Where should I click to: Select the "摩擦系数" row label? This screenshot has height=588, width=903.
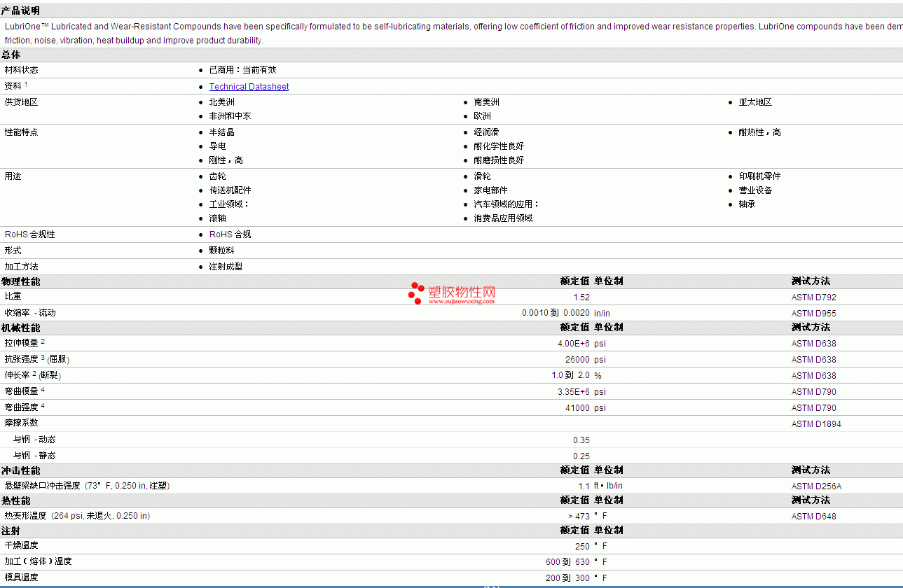tap(22, 423)
